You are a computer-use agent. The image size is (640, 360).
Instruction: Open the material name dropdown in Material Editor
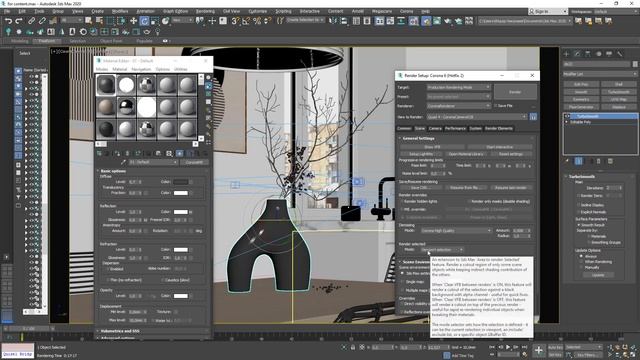click(153, 162)
